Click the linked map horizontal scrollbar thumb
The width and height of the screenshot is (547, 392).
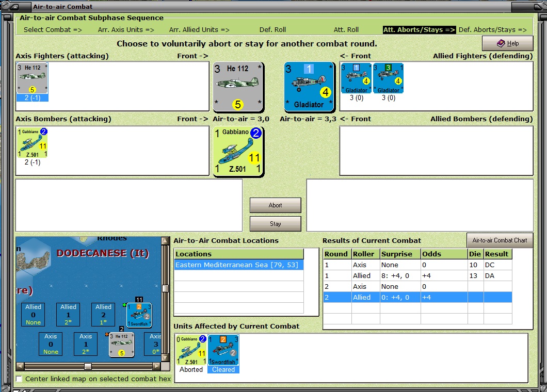88,366
